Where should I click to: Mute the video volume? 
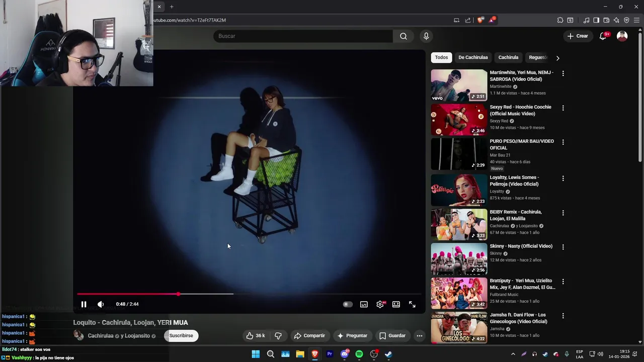(101, 304)
